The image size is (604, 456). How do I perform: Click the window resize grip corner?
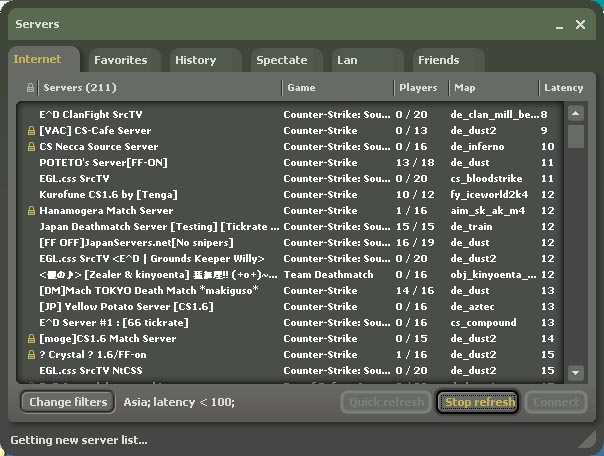click(x=588, y=440)
